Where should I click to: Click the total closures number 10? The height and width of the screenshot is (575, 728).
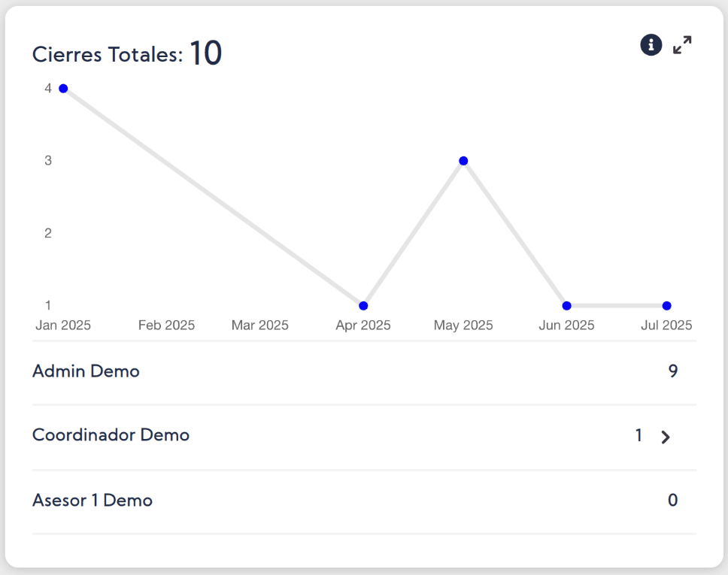[x=205, y=53]
